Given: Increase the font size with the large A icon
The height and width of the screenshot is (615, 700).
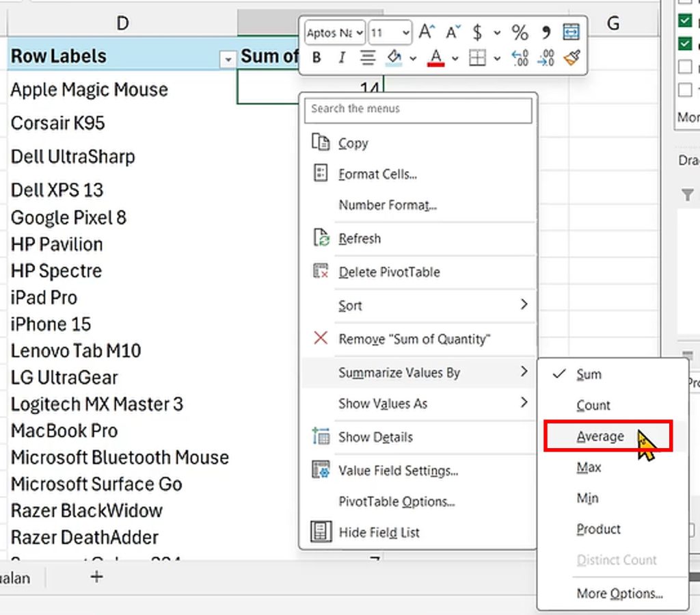Looking at the screenshot, I should point(425,31).
